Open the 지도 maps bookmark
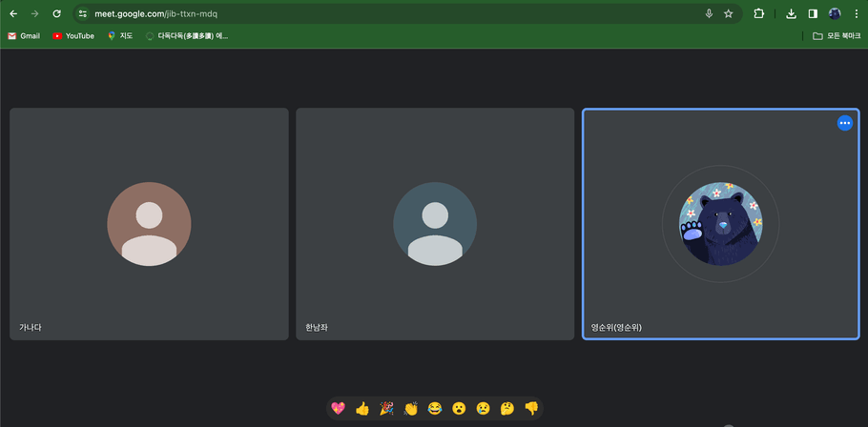 120,36
